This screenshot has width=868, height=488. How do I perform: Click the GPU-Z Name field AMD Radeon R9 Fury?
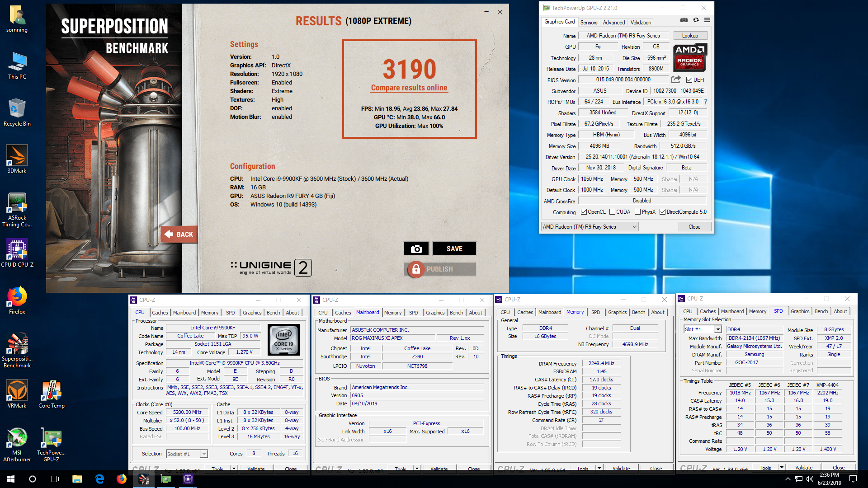[623, 36]
